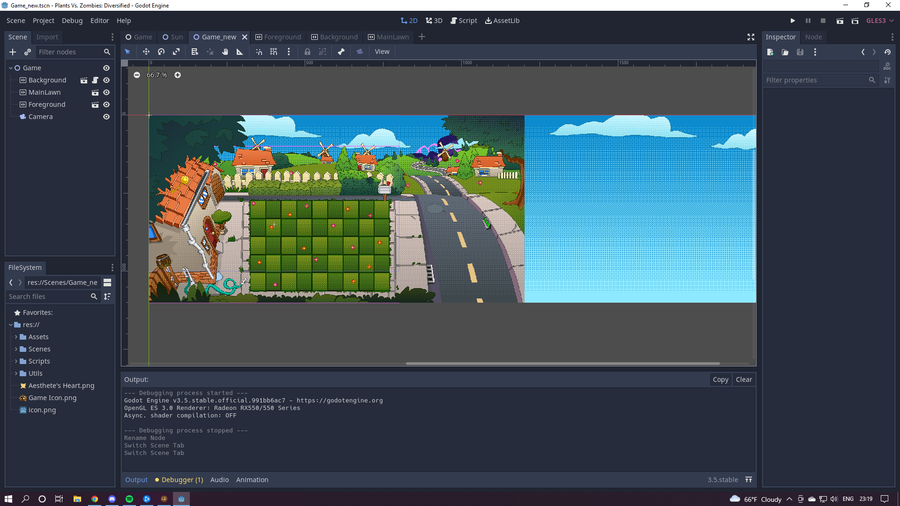This screenshot has height=506, width=900.
Task: Toggle FileSystem split mode icon
Action: [107, 282]
